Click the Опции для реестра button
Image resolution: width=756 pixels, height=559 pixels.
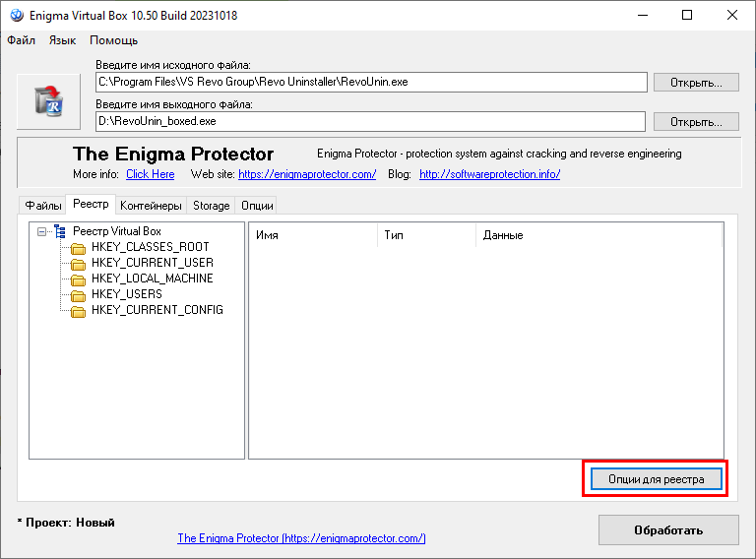pos(657,479)
